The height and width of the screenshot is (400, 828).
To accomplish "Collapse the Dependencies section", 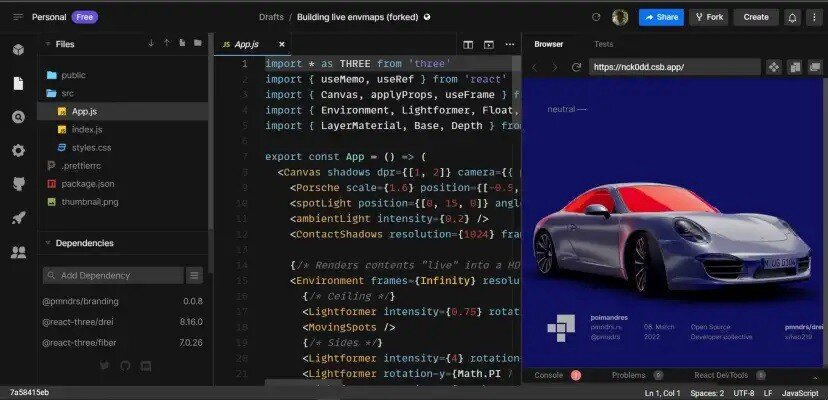I will coord(47,243).
